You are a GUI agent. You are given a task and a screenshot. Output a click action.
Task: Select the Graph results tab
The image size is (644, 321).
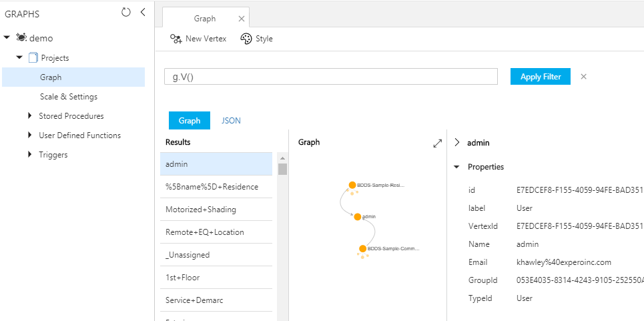tap(190, 121)
